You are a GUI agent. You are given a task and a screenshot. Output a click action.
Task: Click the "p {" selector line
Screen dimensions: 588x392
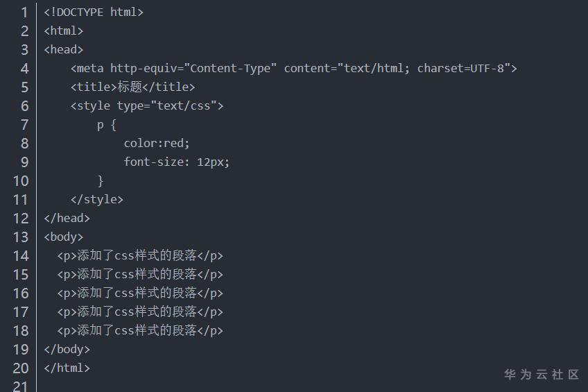106,125
